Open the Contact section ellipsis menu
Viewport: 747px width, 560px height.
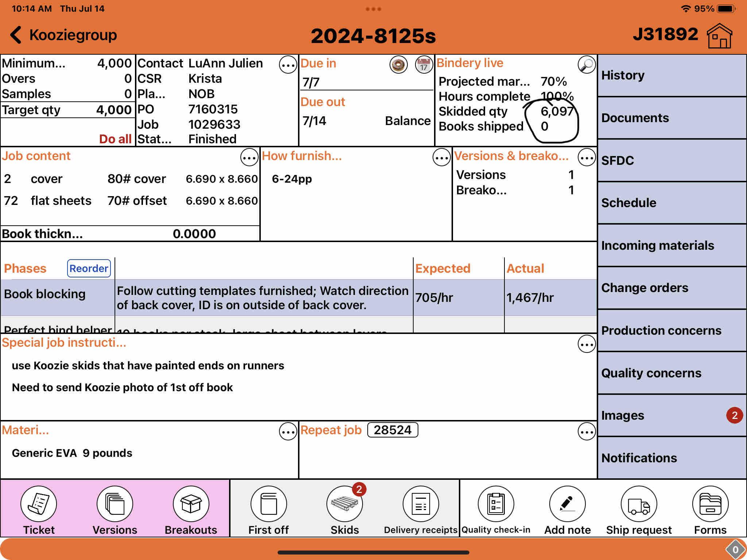(288, 65)
